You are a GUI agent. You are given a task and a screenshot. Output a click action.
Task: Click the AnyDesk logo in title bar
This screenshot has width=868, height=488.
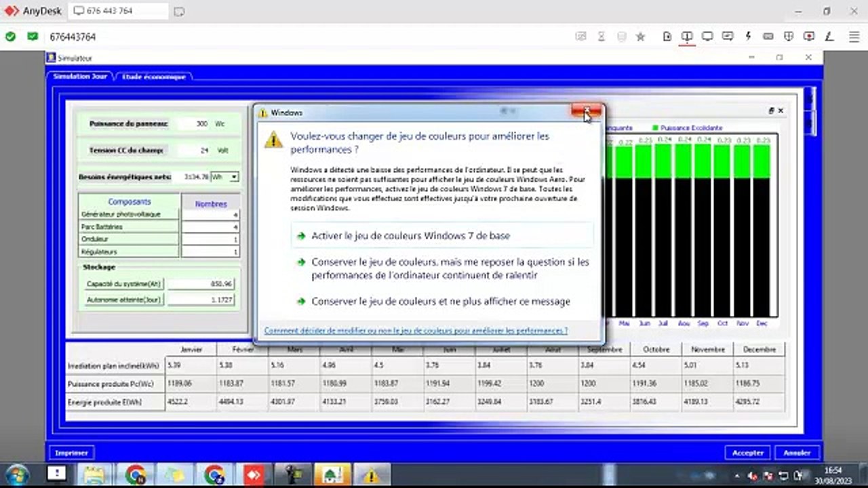click(x=12, y=11)
